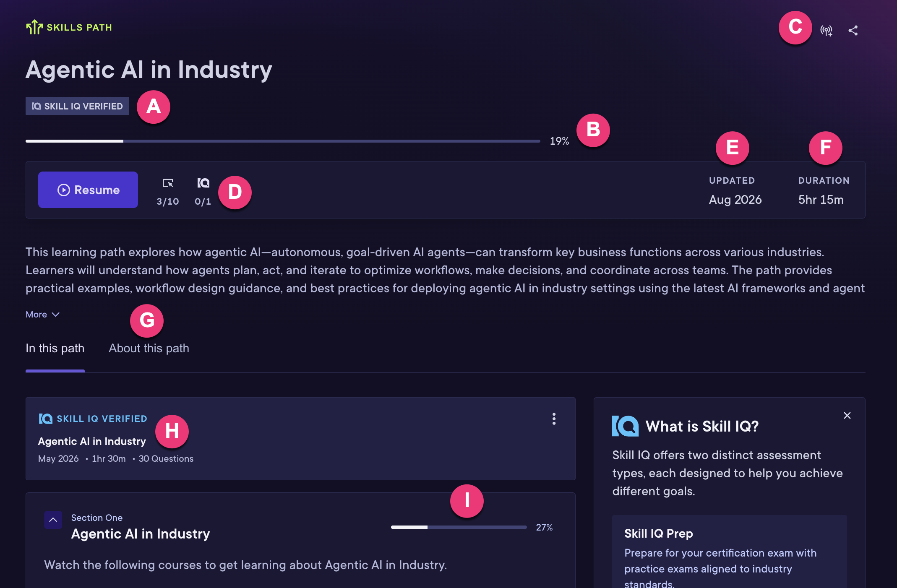Click the add-to-channel broadcast icon
The image size is (897, 588).
click(x=827, y=31)
